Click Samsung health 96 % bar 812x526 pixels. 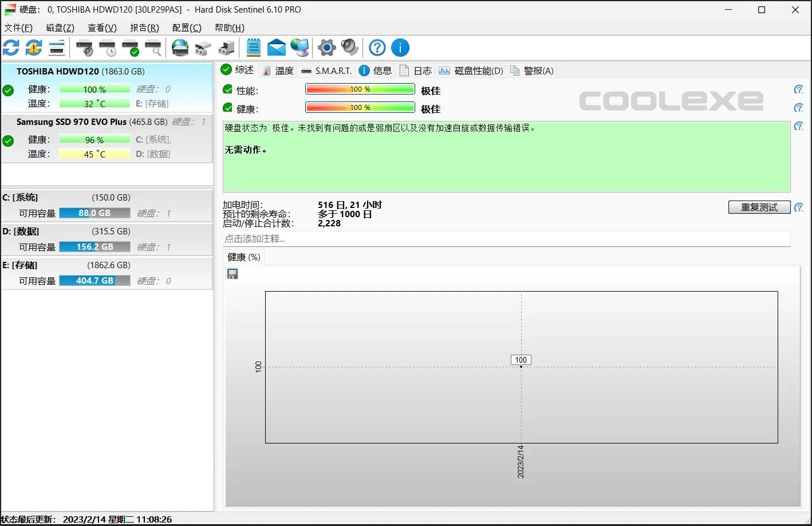[94, 140]
